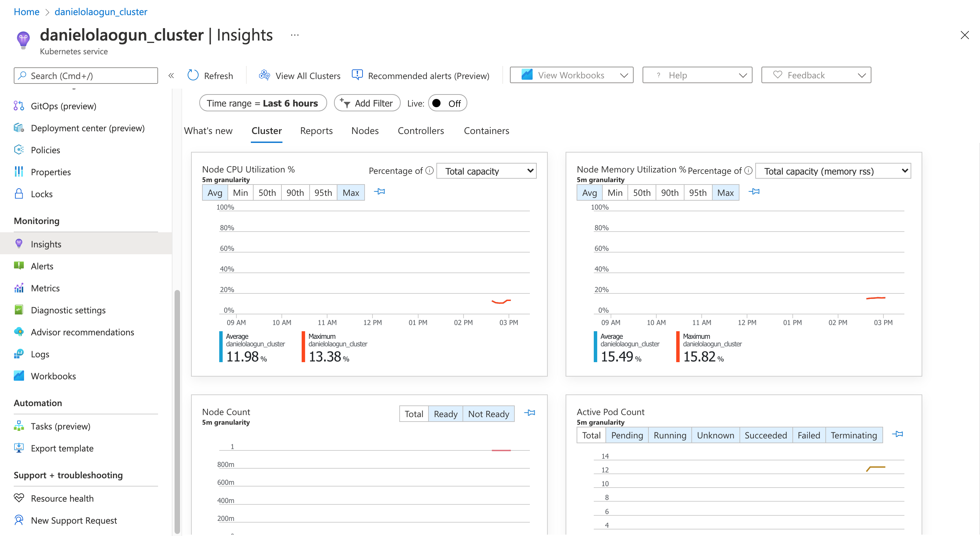Click the Add Filter button

[367, 103]
